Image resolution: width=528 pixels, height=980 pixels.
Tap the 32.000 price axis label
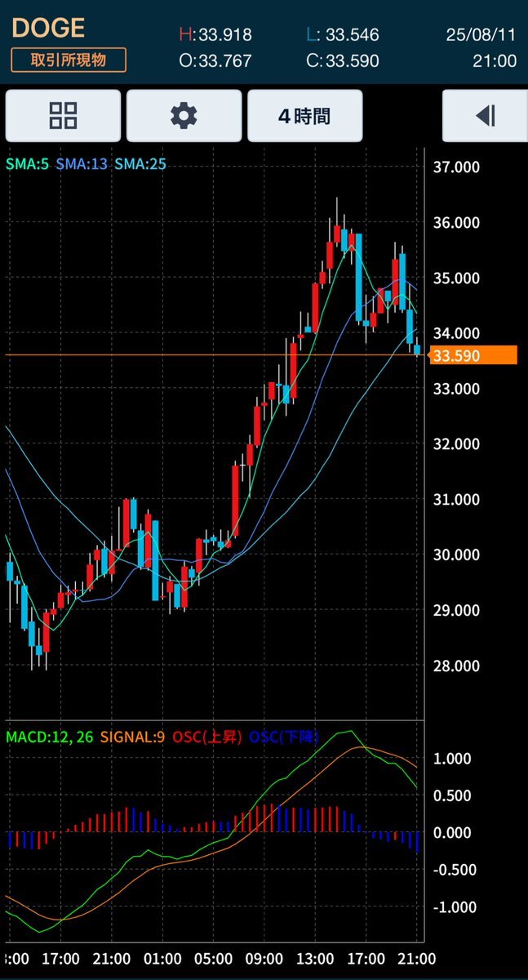pyautogui.click(x=456, y=444)
